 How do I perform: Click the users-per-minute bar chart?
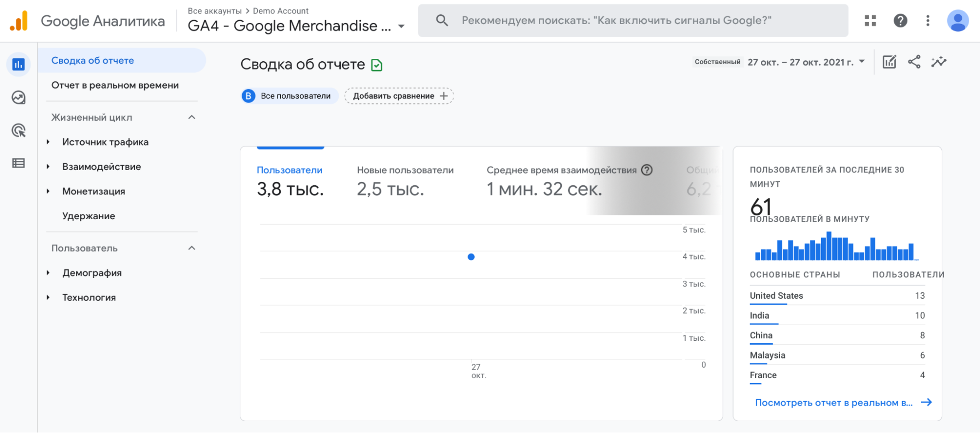click(836, 246)
